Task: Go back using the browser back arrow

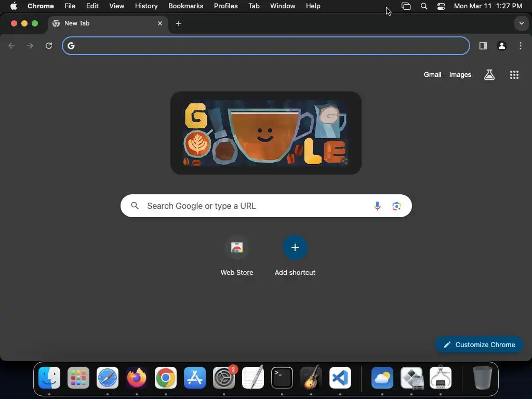Action: point(11,46)
